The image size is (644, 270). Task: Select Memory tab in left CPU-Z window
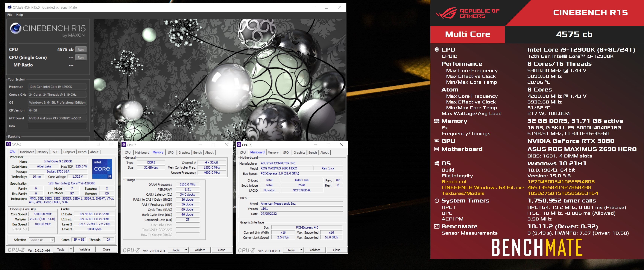43,152
